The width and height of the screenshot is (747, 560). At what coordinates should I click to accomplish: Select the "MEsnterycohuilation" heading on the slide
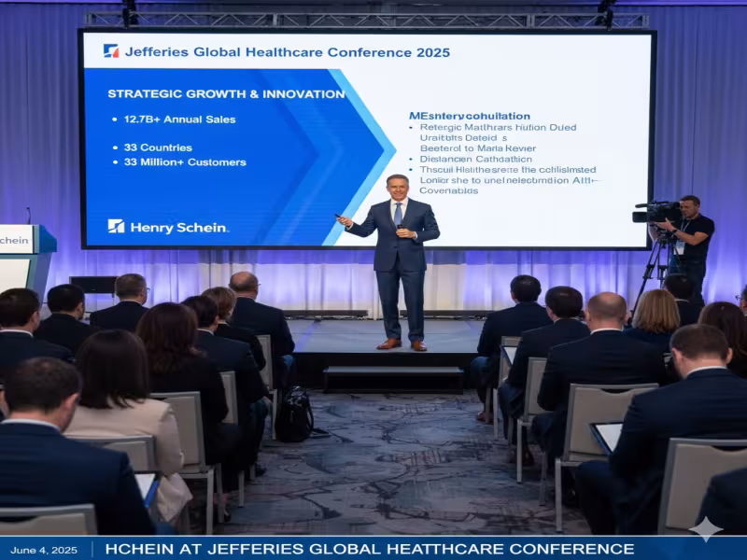tap(470, 116)
